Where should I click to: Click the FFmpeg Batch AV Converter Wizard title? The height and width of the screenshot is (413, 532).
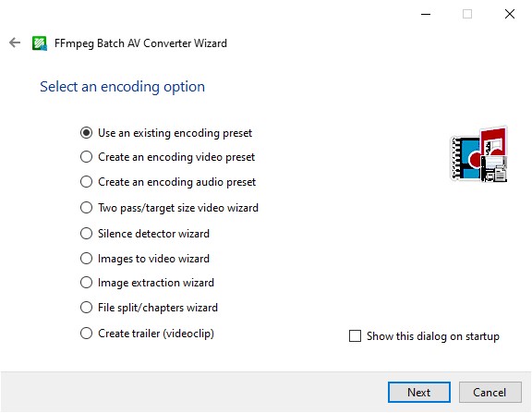tap(140, 43)
